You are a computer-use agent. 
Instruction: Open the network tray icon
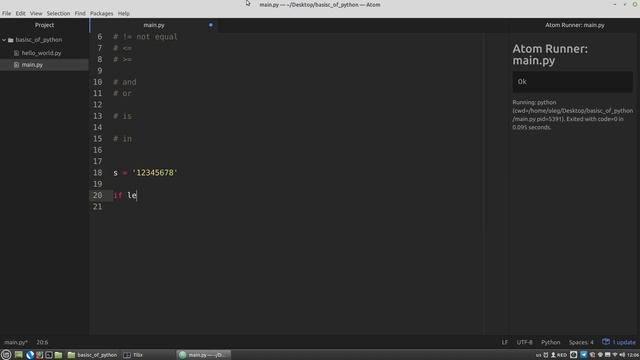pyautogui.click(x=615, y=355)
